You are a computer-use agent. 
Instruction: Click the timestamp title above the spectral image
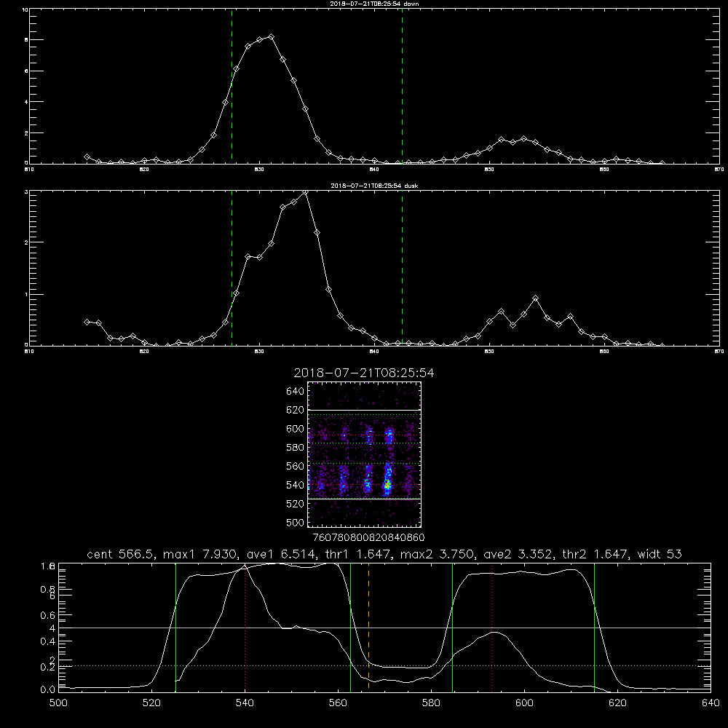click(364, 373)
